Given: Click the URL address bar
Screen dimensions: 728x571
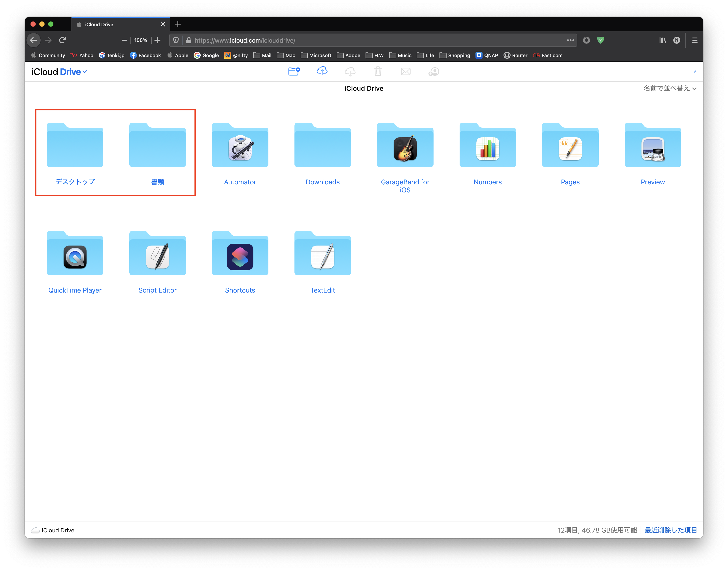Looking at the screenshot, I should pos(368,40).
